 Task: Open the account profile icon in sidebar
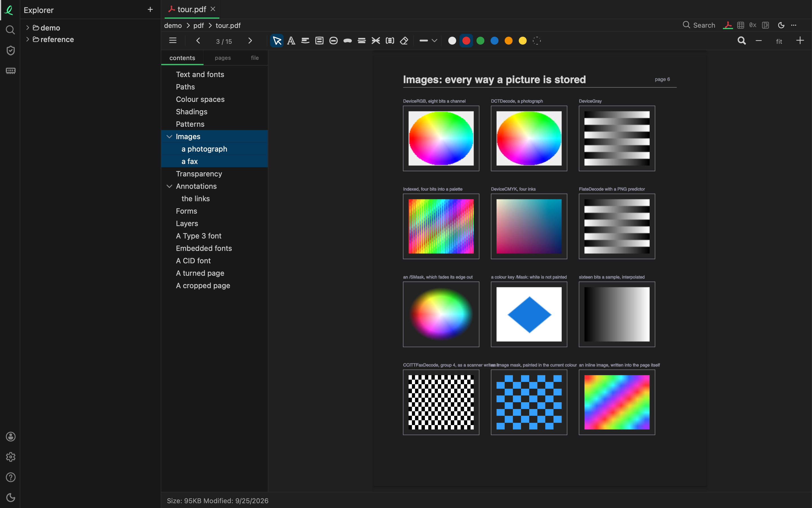[10, 436]
